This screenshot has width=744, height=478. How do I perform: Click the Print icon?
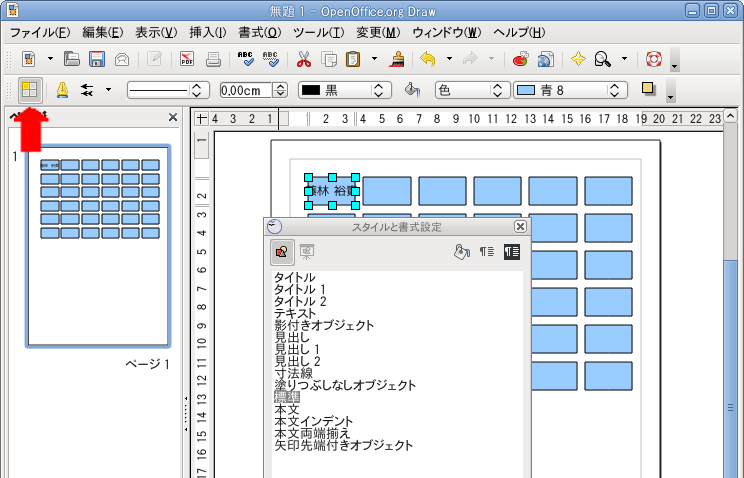click(x=213, y=59)
